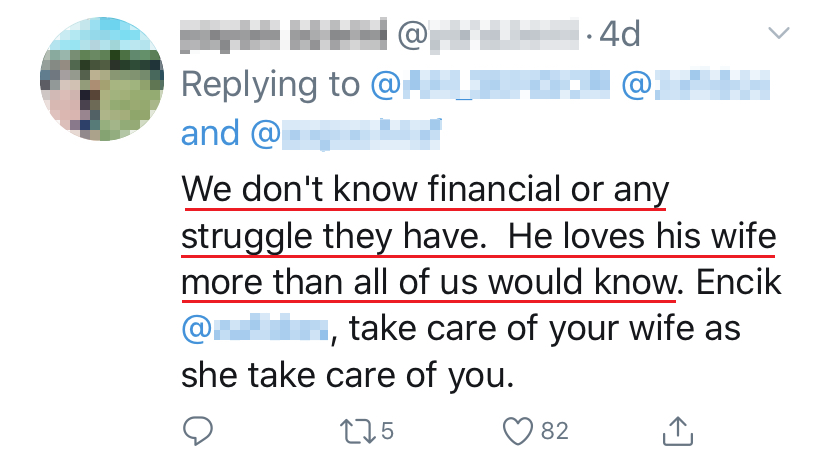Click the "Replying to" label
This screenshot has width=828, height=457.
pos(270,85)
